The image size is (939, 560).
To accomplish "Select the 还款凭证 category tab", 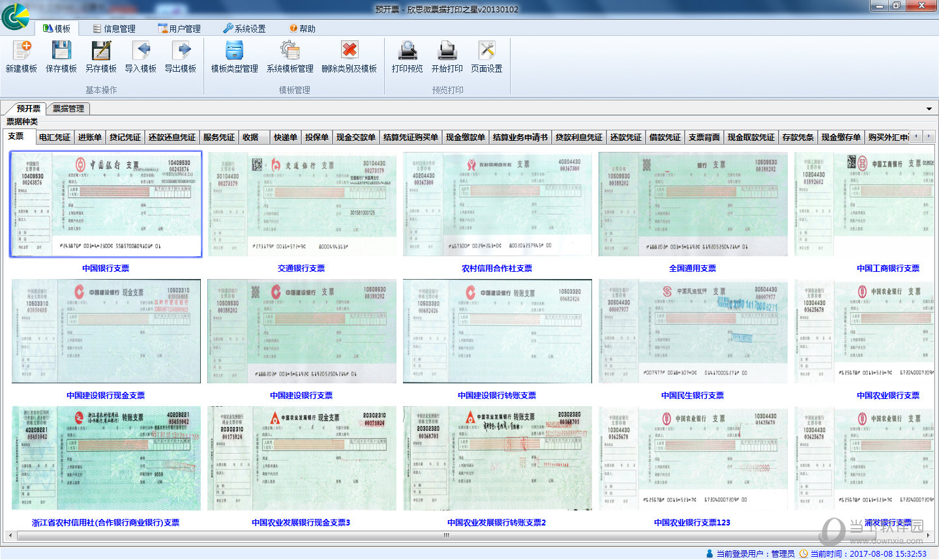I will pos(626,137).
